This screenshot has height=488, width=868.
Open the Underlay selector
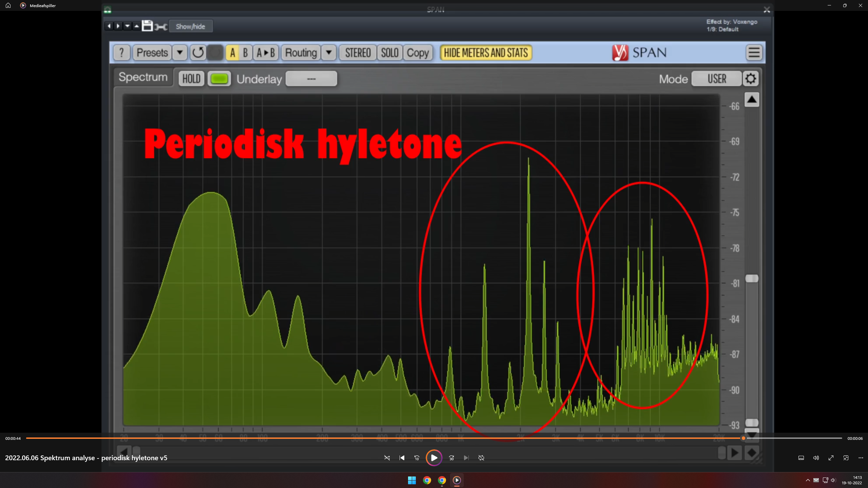311,79
